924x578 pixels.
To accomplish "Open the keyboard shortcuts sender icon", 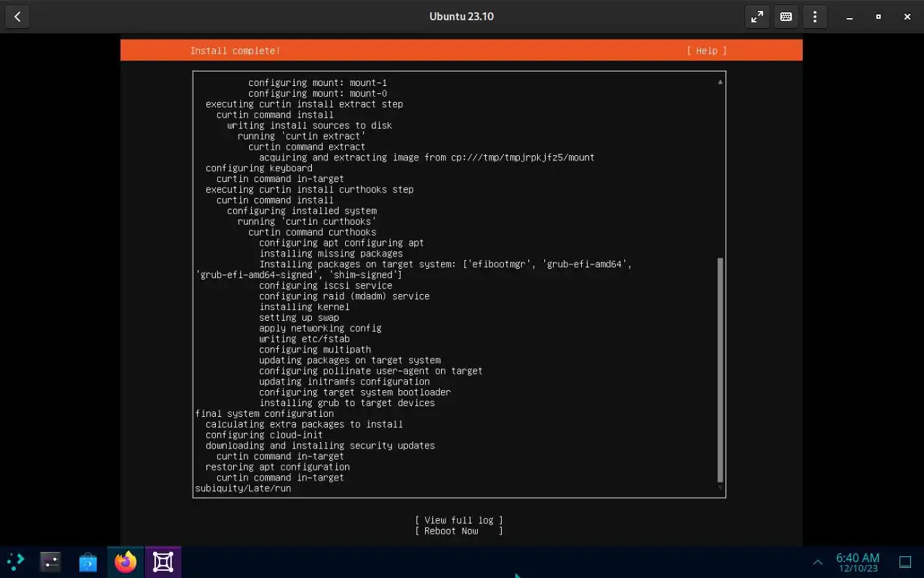I will (786, 17).
